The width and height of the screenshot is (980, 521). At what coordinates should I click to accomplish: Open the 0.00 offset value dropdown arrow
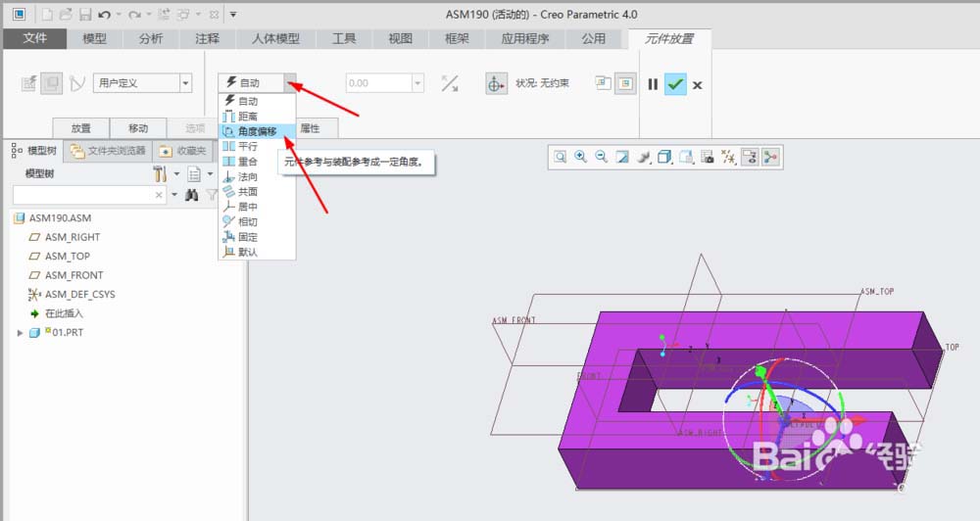click(x=418, y=83)
